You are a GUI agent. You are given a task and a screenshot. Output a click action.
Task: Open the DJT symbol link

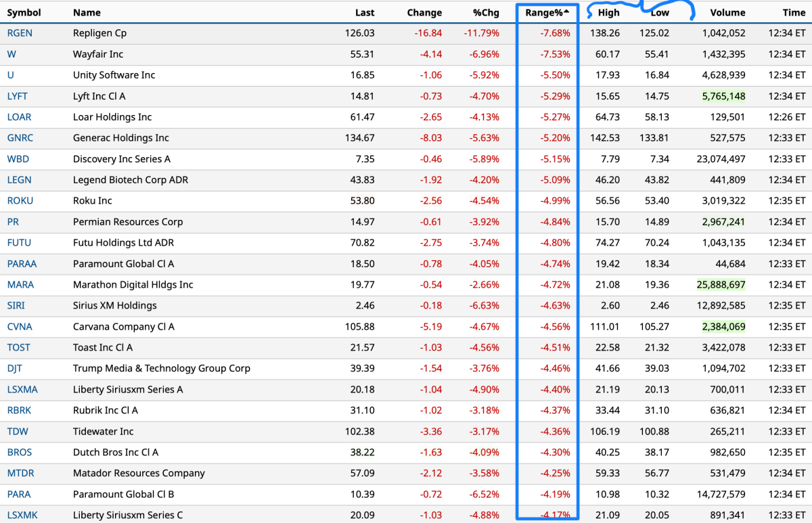click(x=15, y=369)
